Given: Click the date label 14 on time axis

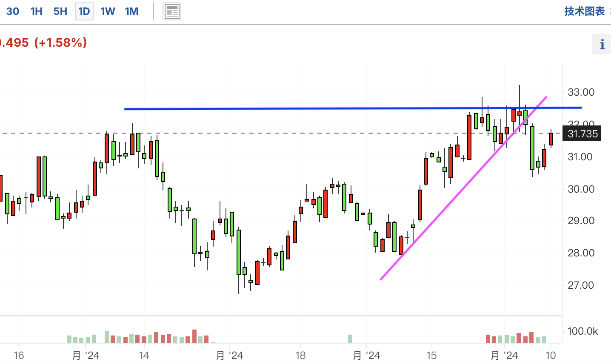Looking at the screenshot, I should [144, 355].
